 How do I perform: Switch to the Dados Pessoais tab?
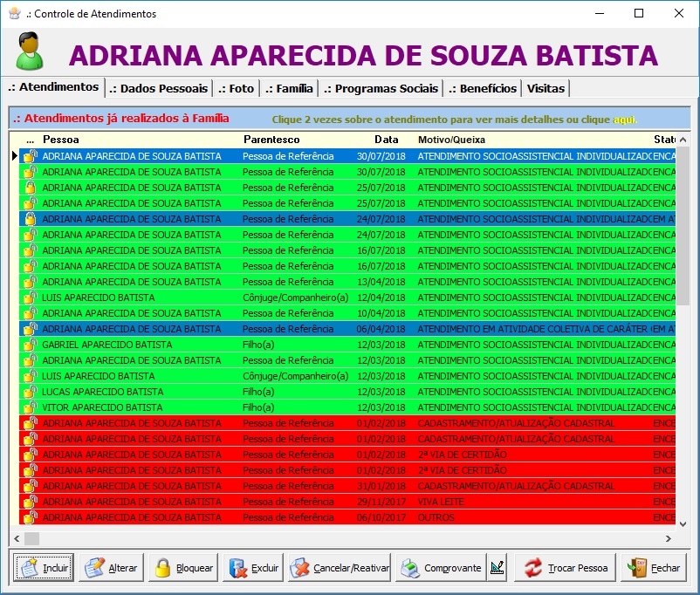159,88
